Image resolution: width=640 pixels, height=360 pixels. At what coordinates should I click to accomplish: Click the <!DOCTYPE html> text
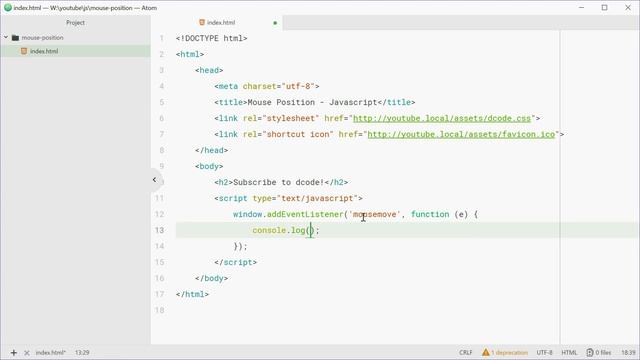[211, 38]
